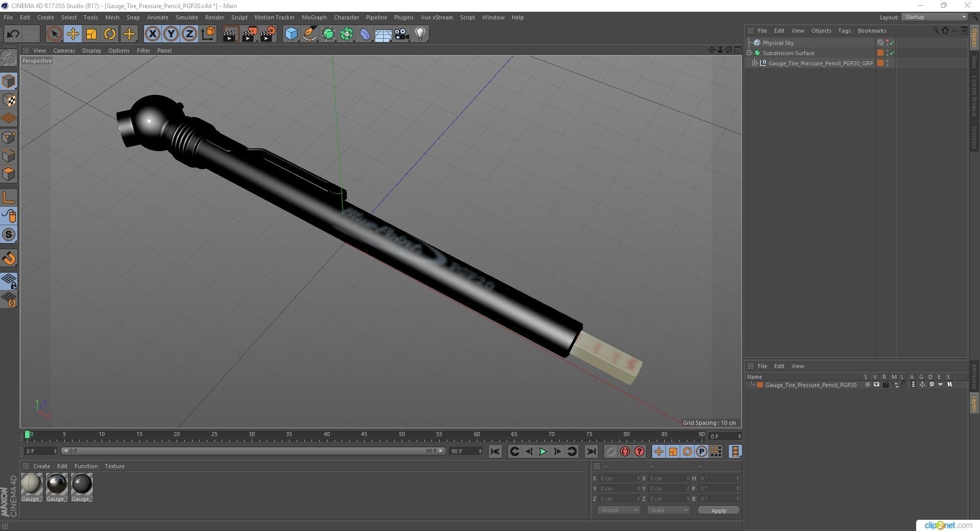The height and width of the screenshot is (531, 980).
Task: Toggle the Y axis lock
Action: (x=171, y=34)
